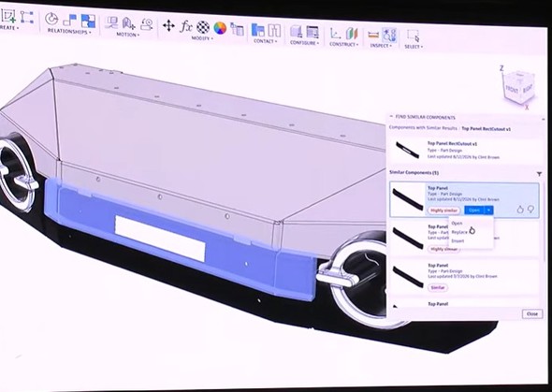Select the second Top Panel result thumbnail
This screenshot has width=552, height=392.
(x=408, y=239)
